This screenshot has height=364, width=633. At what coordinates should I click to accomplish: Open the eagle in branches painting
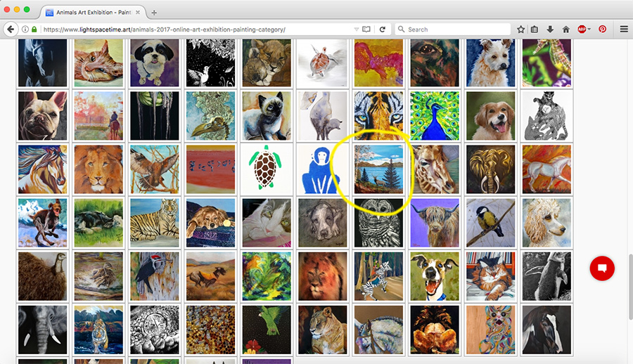click(154, 169)
